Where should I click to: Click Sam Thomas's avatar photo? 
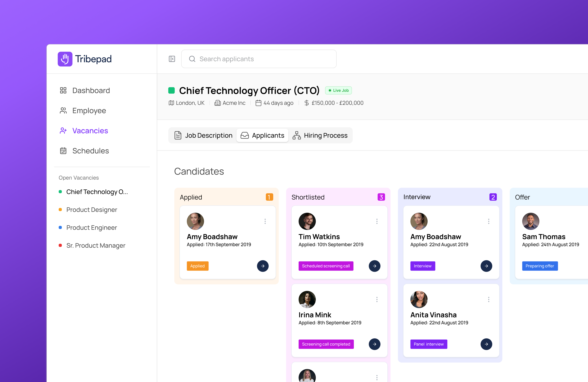(x=530, y=221)
